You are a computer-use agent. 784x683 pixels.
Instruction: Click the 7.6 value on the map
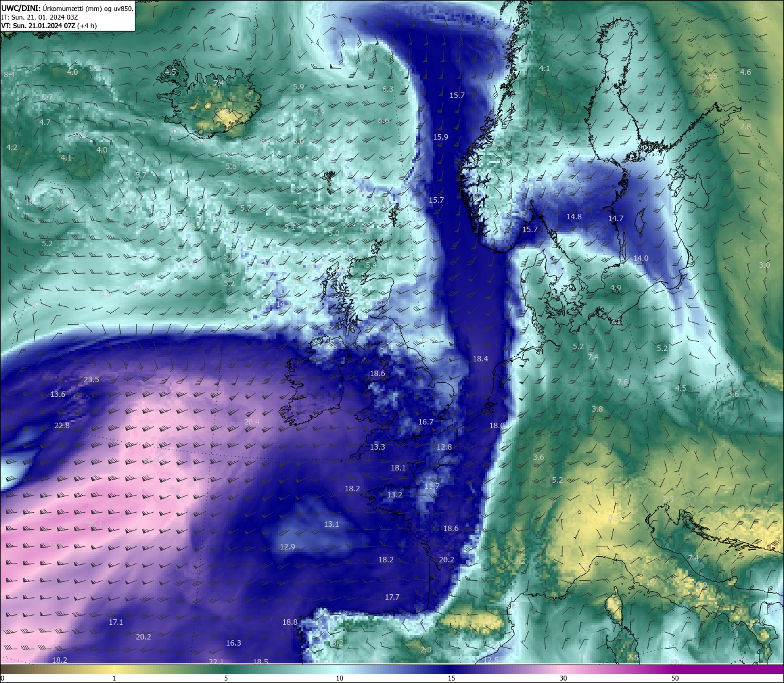[x=622, y=382]
